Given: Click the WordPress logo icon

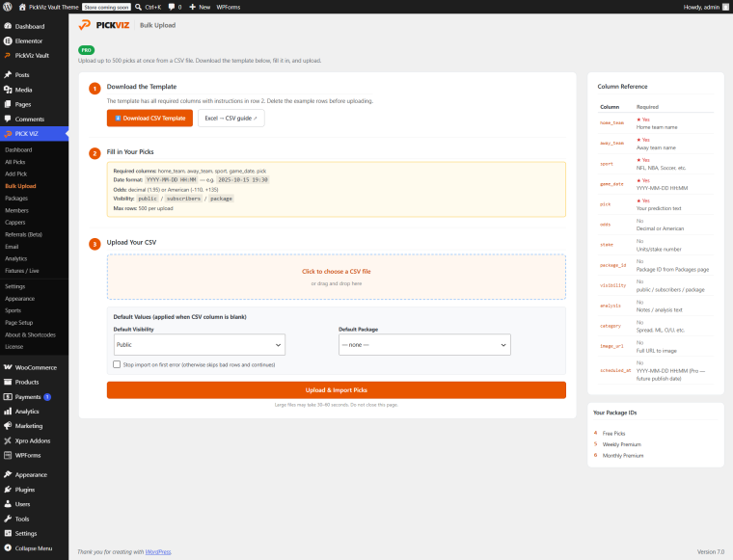Looking at the screenshot, I should tap(8, 7).
